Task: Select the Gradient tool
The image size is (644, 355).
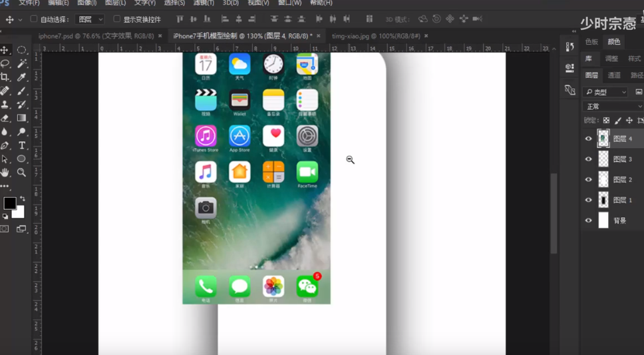Action: point(21,118)
